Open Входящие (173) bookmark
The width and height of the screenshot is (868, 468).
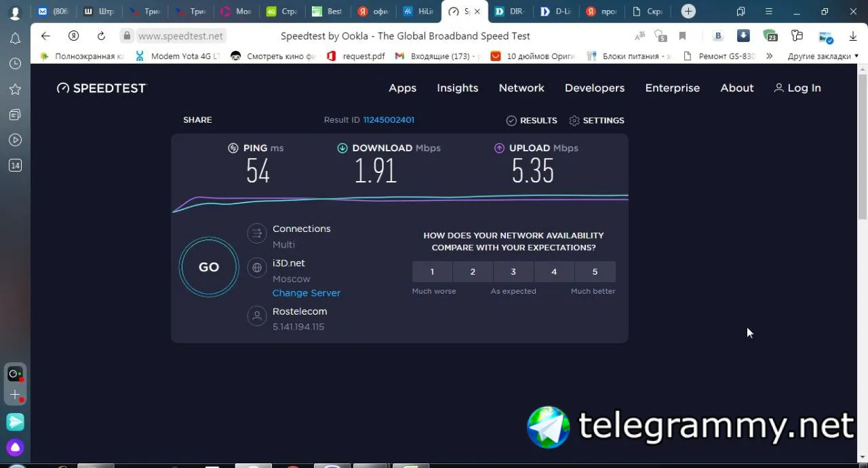[x=435, y=56]
